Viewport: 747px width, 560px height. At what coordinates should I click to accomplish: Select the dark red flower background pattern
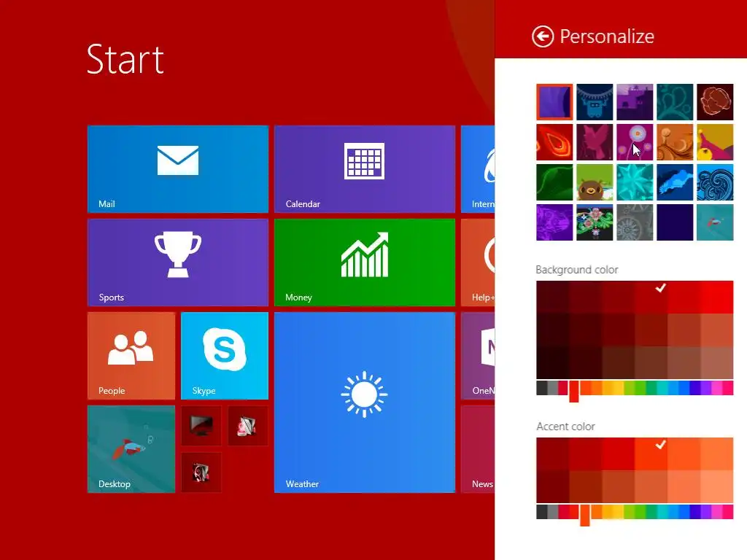[x=715, y=102]
